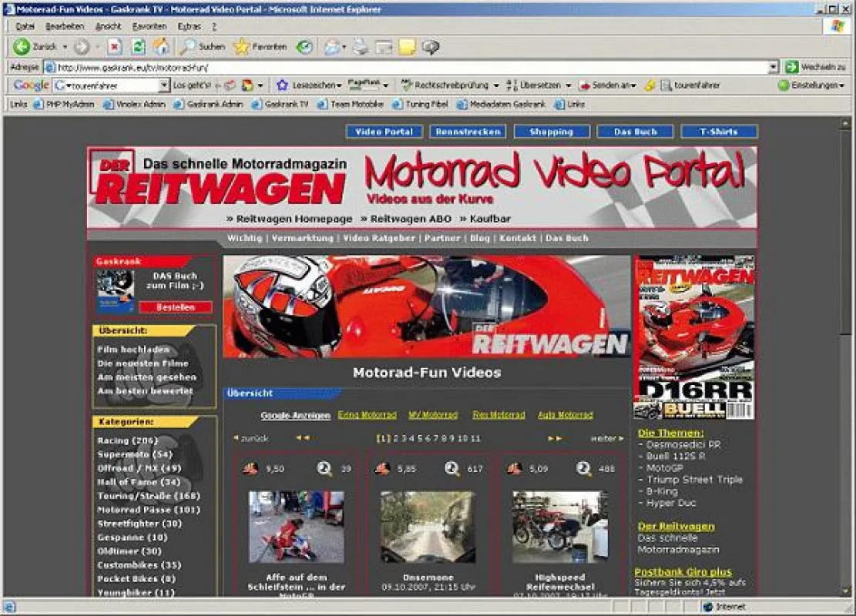Image resolution: width=856 pixels, height=616 pixels.
Task: Refresh the page with green arrows icon
Action: tap(138, 48)
